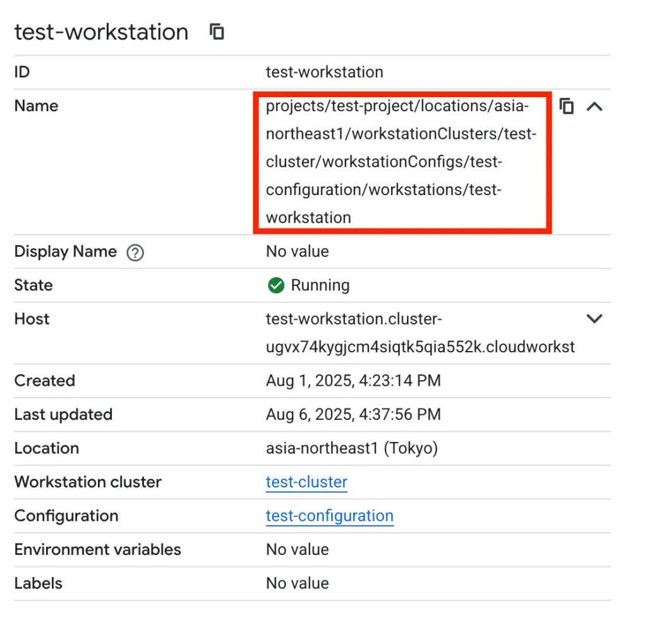
Task: Click the Host address text
Action: 420,333
